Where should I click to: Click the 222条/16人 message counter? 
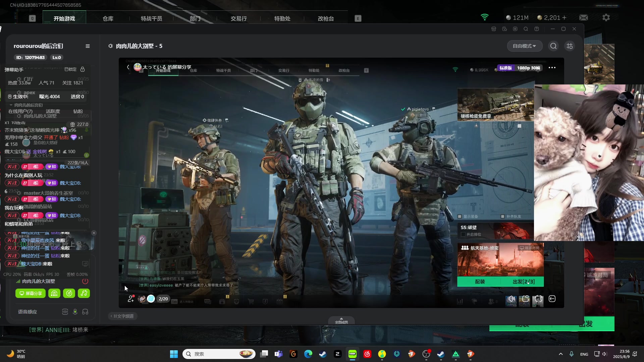pyautogui.click(x=78, y=163)
